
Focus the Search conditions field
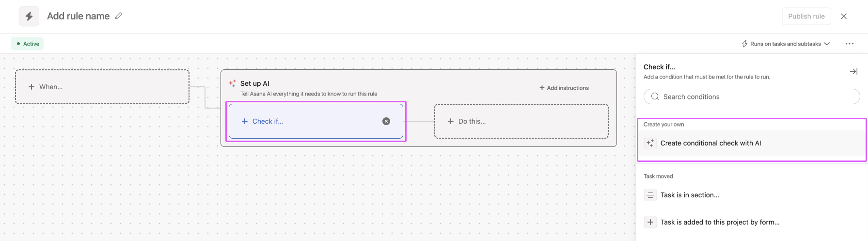tap(752, 96)
